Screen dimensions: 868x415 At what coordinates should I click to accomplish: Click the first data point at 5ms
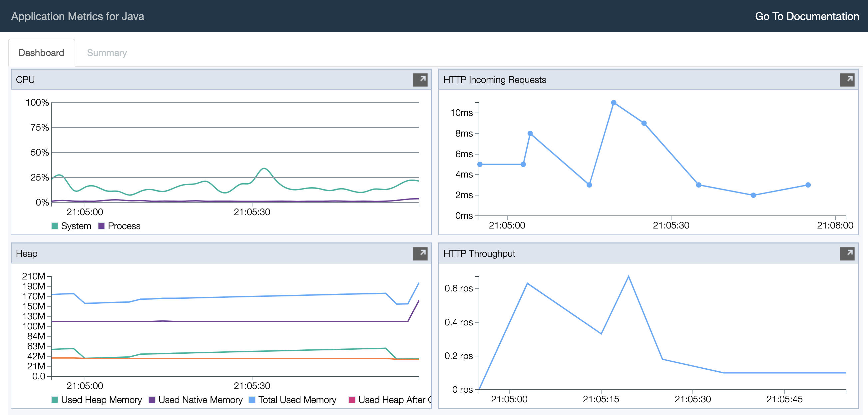(480, 165)
